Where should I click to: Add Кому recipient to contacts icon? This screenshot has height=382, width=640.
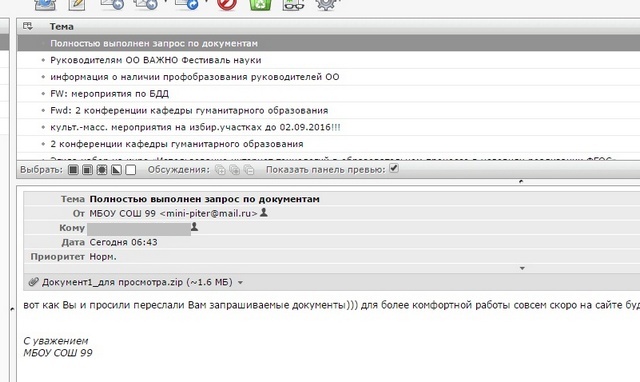[194, 227]
